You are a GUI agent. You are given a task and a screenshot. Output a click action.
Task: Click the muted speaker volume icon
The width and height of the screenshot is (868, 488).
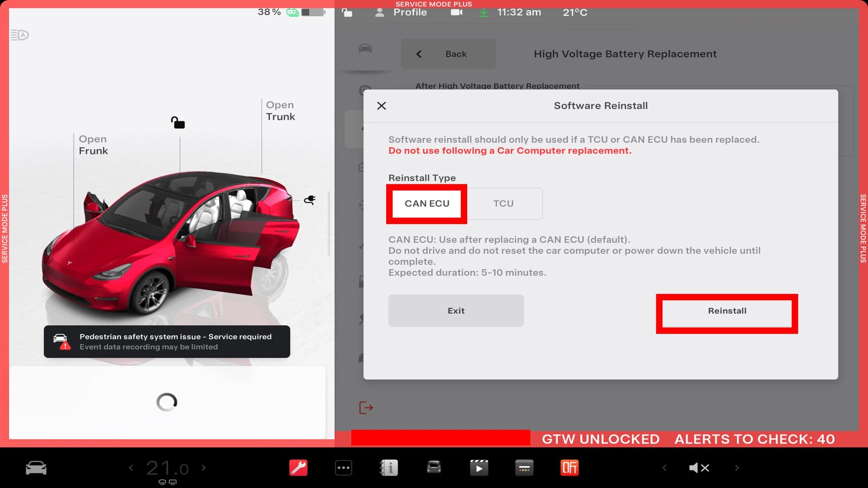pos(699,467)
